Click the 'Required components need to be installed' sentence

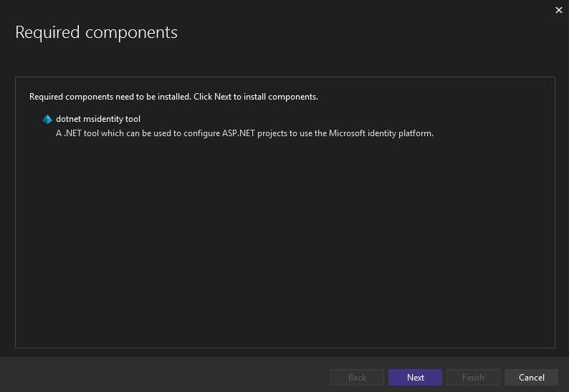tap(110, 96)
